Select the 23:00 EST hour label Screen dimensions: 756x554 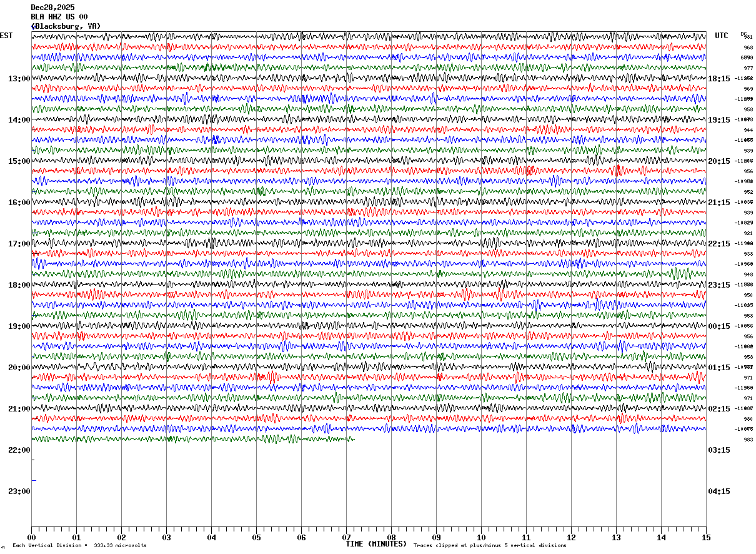[19, 491]
